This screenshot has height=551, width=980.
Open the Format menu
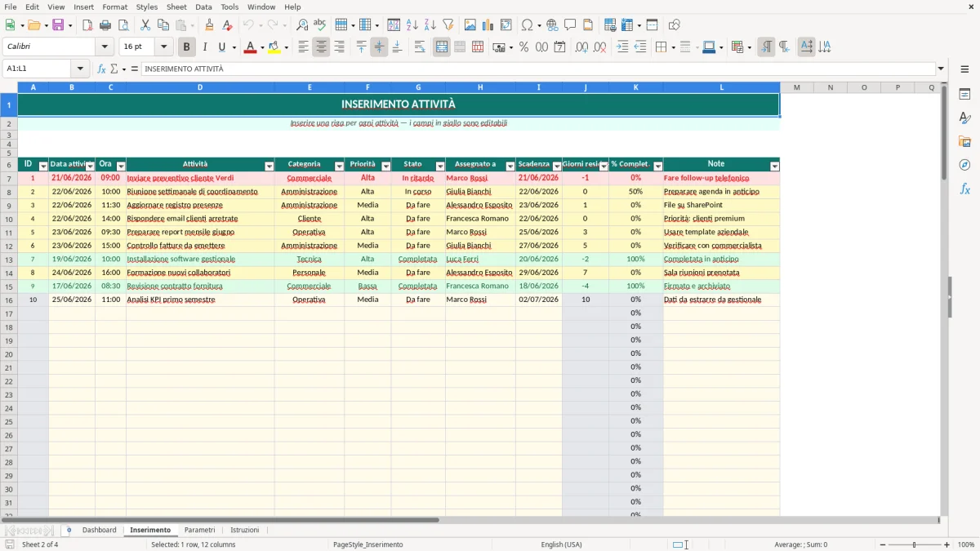[x=114, y=7]
